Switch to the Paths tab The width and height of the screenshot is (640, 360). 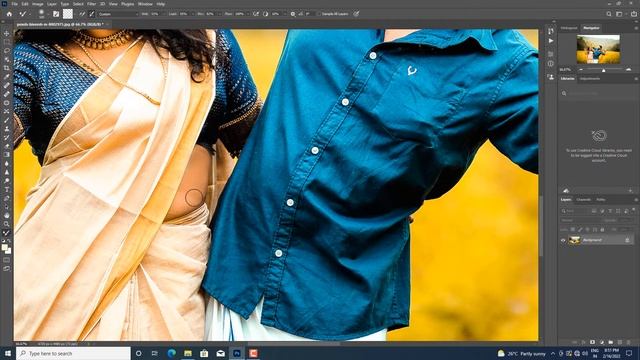(x=601, y=200)
